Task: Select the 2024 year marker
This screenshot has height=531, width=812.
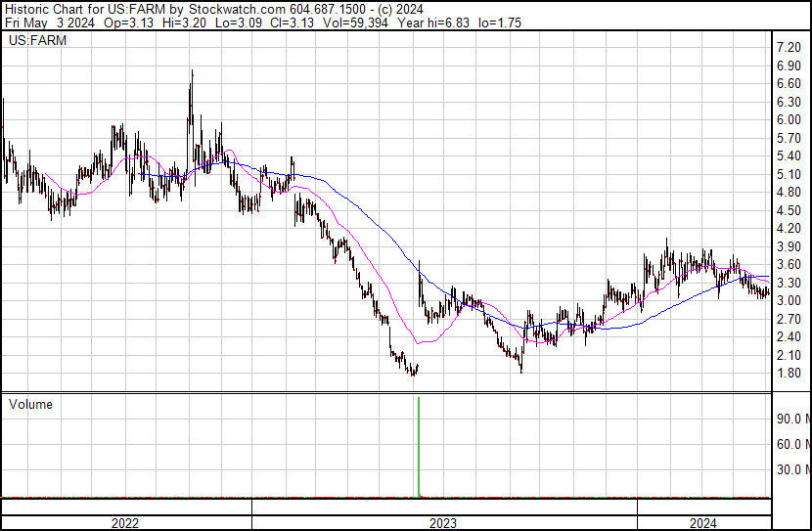Action: pos(703,523)
